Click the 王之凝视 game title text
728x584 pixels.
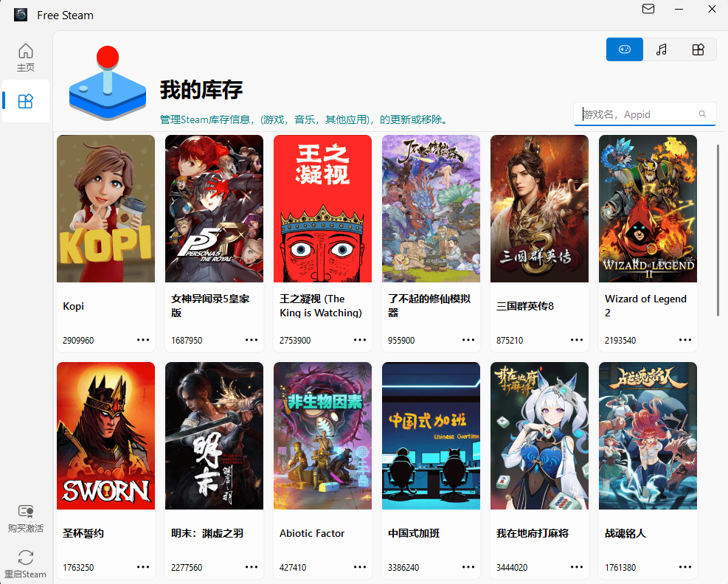point(321,305)
